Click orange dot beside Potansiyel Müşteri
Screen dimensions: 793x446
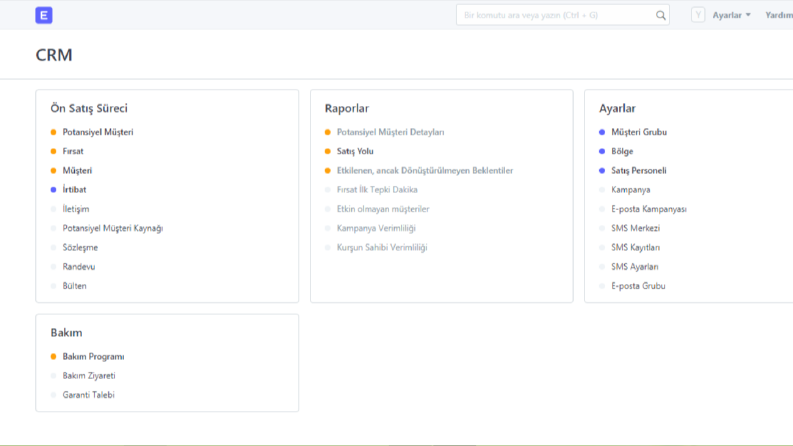[x=54, y=132]
